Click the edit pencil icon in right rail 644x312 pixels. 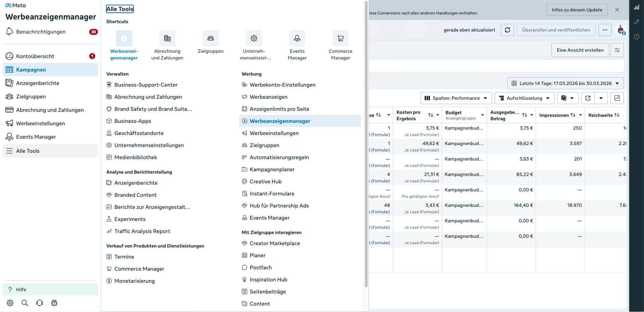point(637,22)
